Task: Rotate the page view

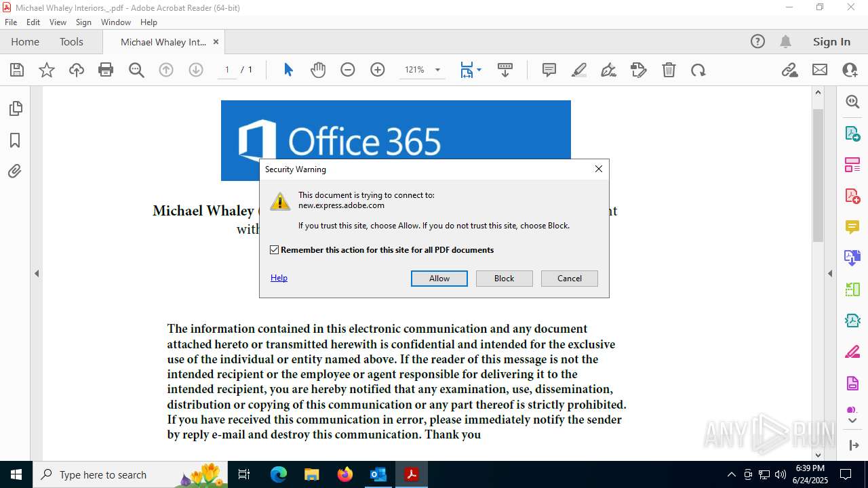Action: click(x=698, y=70)
